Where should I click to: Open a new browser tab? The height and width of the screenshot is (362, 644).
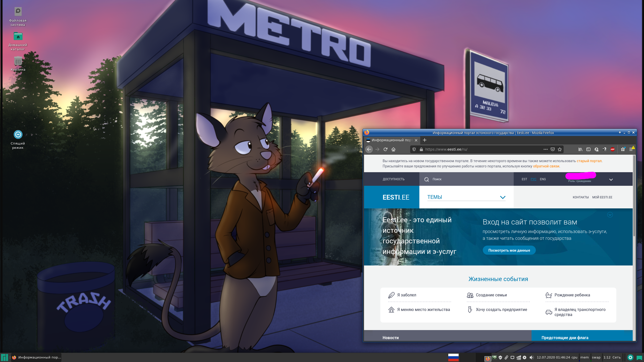click(425, 140)
